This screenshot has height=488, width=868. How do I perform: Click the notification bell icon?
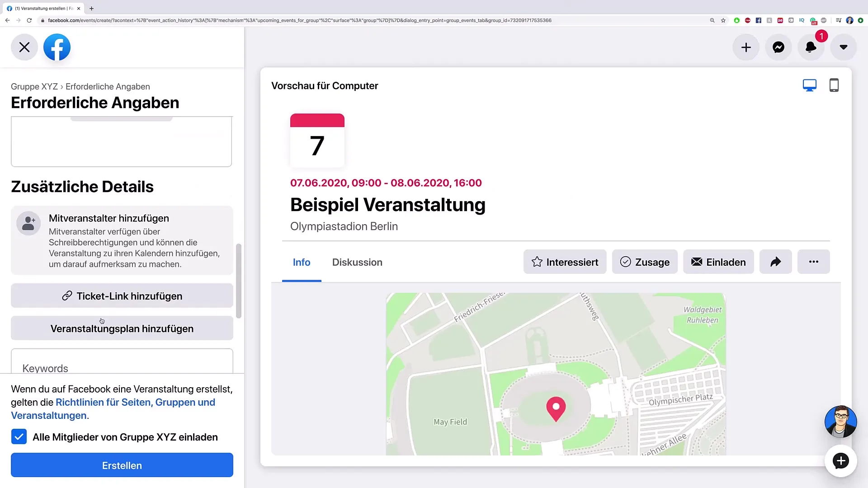coord(812,47)
